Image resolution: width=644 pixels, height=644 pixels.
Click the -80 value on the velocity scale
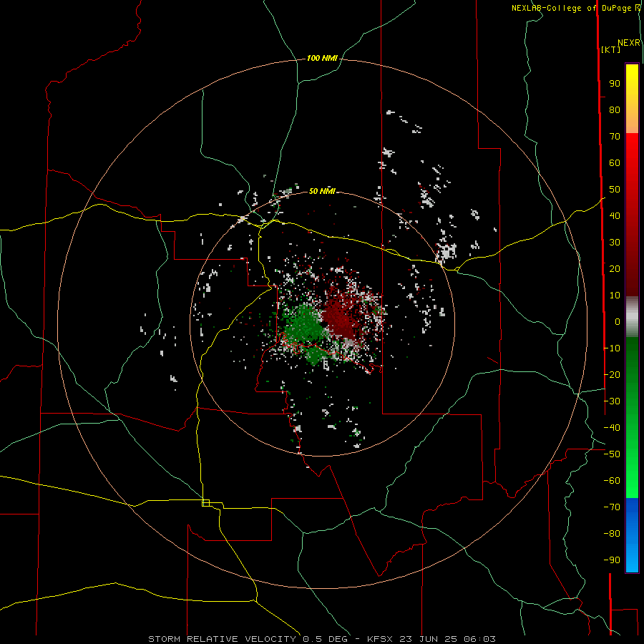click(612, 534)
